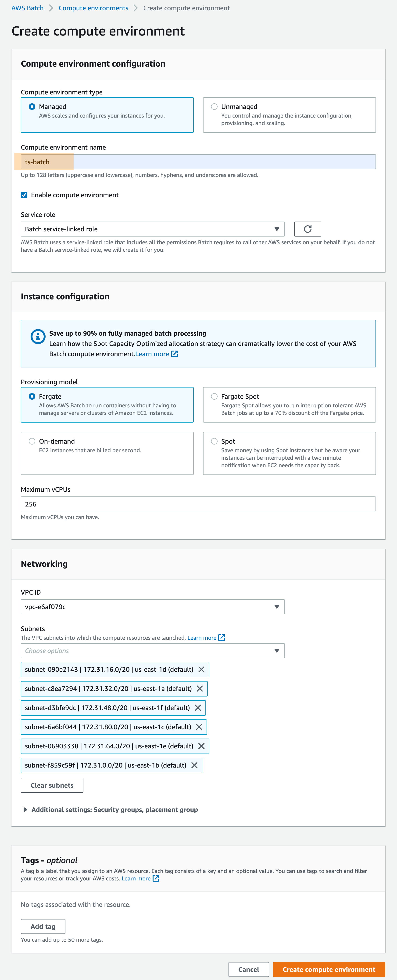The image size is (397, 980).
Task: Open the Subnets Choose options dropdown
Action: 153,650
